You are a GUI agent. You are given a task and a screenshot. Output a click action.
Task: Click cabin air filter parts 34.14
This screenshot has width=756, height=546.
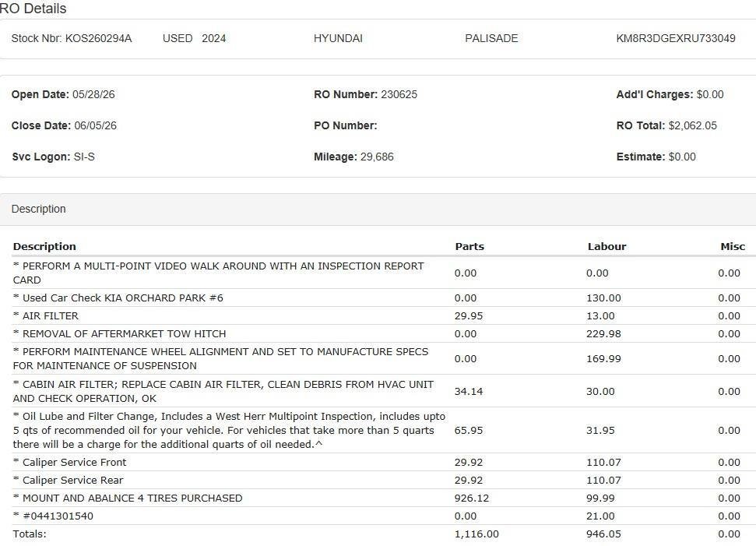click(x=469, y=392)
